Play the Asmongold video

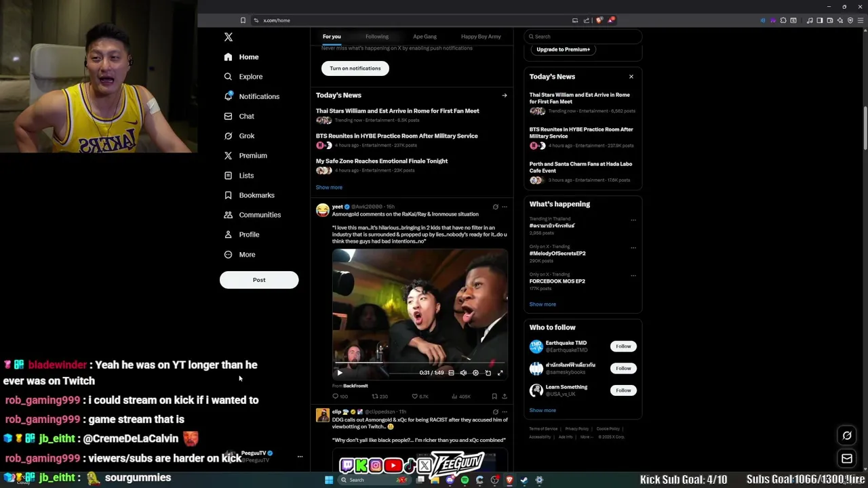tap(340, 373)
